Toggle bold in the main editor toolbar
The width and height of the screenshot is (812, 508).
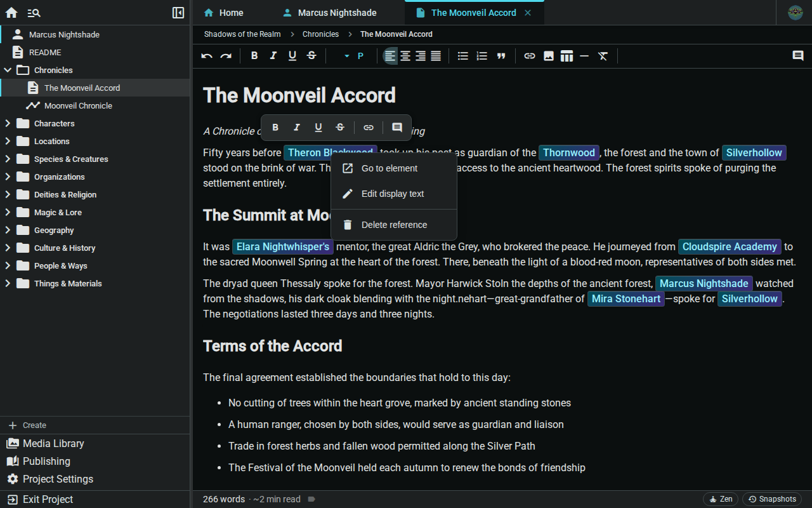pyautogui.click(x=254, y=56)
